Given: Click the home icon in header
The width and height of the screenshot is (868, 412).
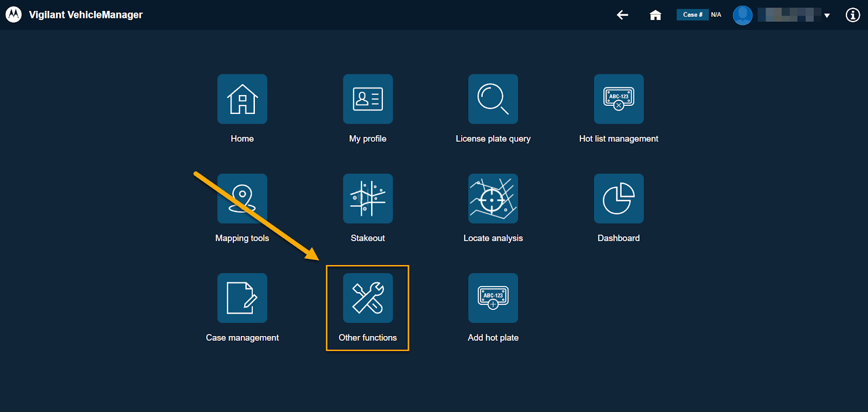Looking at the screenshot, I should (655, 15).
